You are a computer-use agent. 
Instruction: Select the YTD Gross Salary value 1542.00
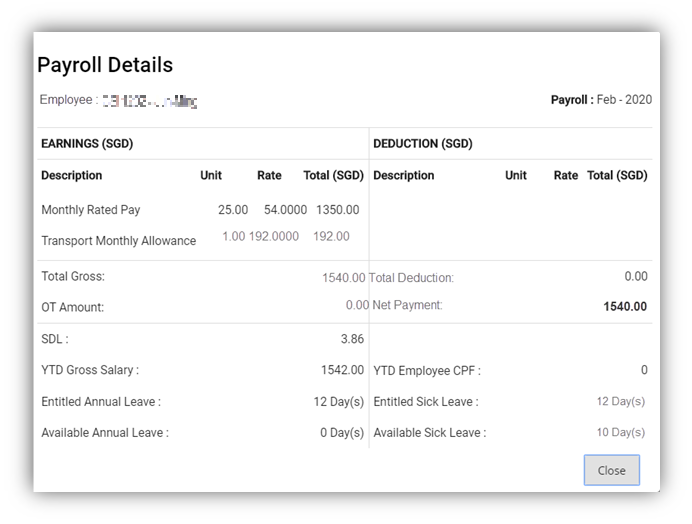[342, 370]
